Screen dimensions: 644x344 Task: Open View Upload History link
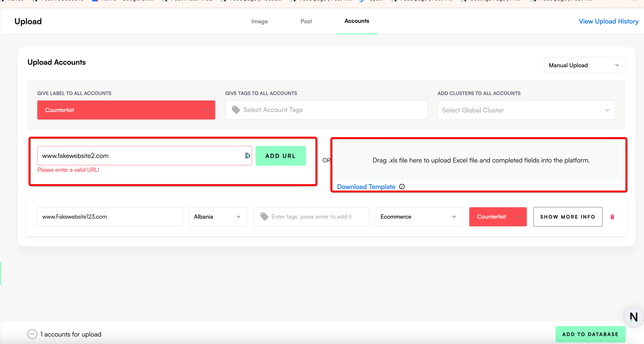click(x=608, y=21)
